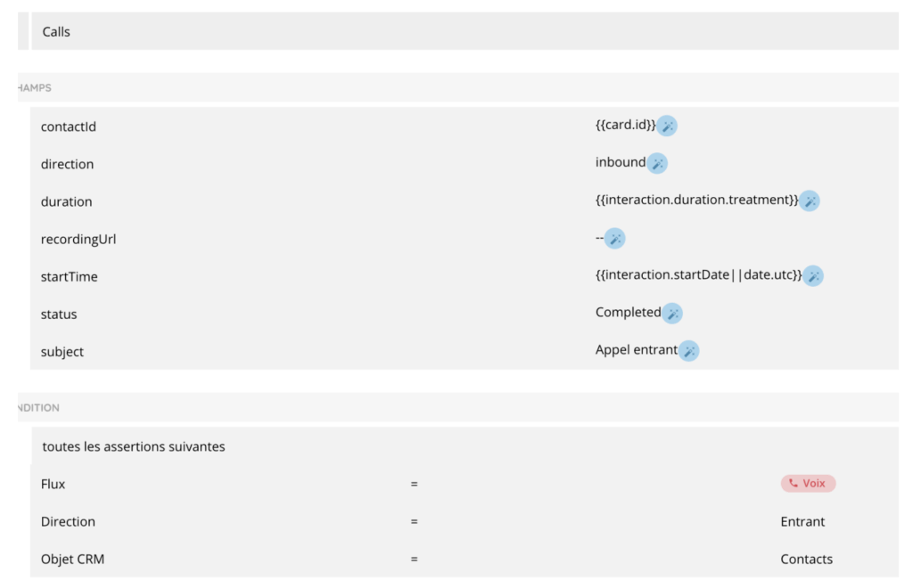This screenshot has width=913, height=588.
Task: Click the Contacts CRM object value
Action: pos(806,559)
